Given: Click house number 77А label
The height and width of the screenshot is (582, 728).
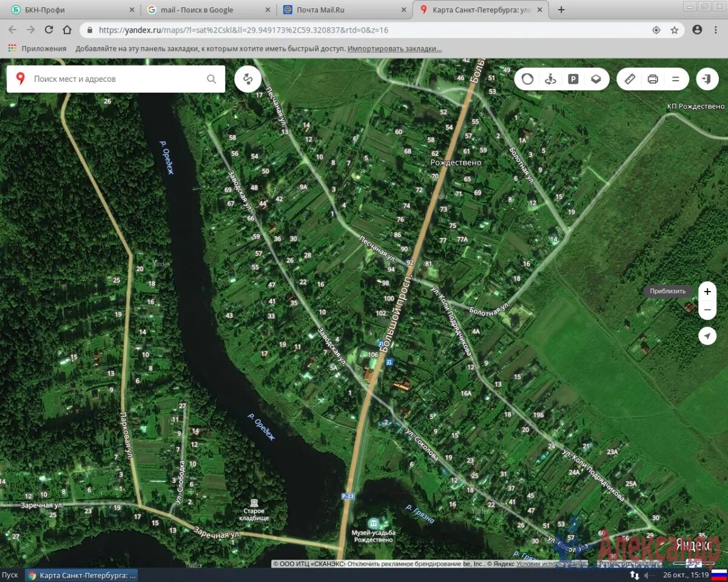Looking at the screenshot, I should coord(462,239).
